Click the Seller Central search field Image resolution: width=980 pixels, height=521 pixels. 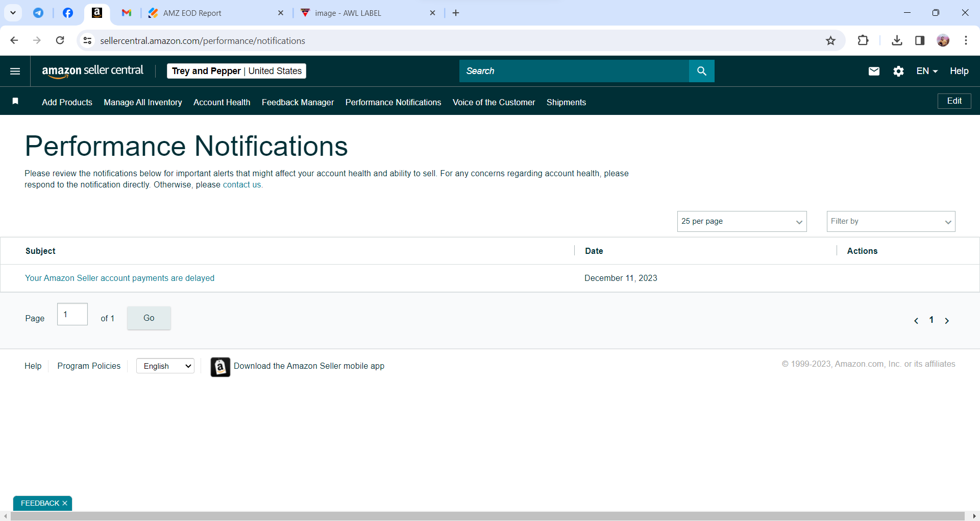coord(574,71)
